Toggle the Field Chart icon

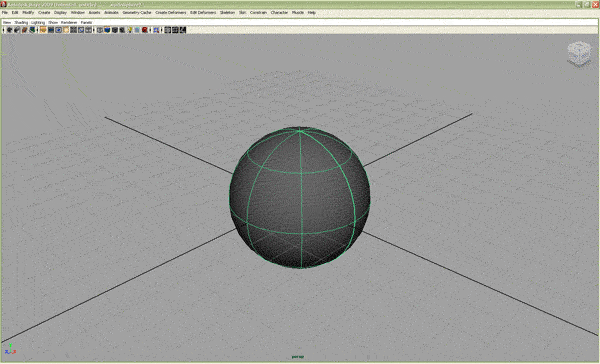(73, 30)
